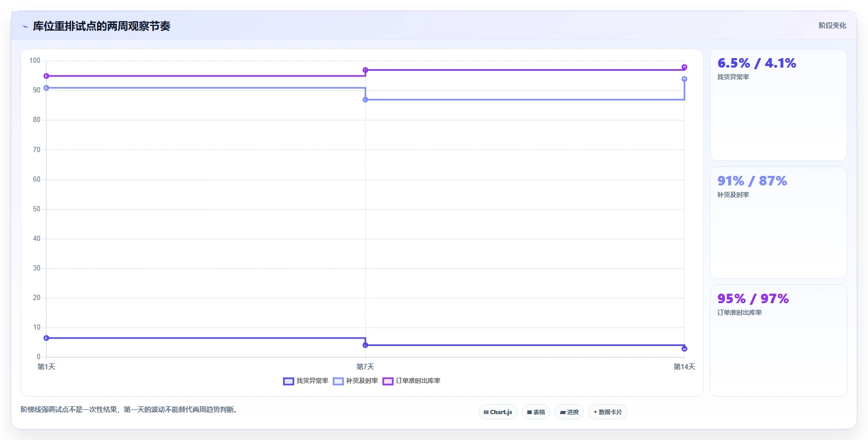Select the 订单准时出库率 point at 第7天
Viewport: 868px width, 440px height.
(x=365, y=70)
